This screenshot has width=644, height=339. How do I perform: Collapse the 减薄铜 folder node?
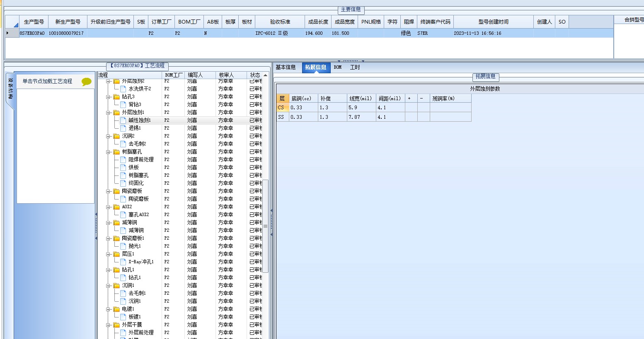(x=108, y=223)
